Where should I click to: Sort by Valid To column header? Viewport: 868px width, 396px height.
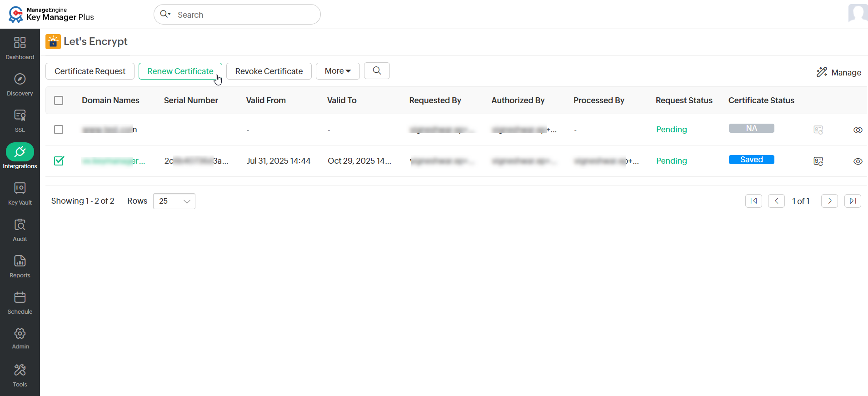point(342,100)
